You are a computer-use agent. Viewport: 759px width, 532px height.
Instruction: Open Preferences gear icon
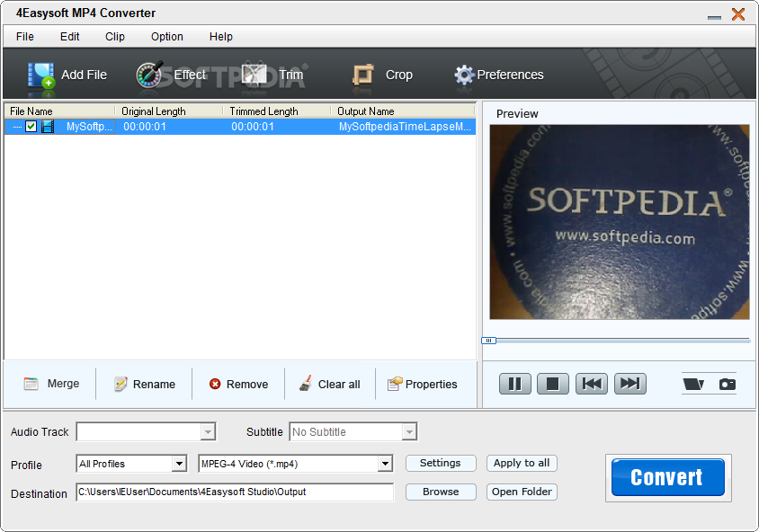pyautogui.click(x=464, y=75)
